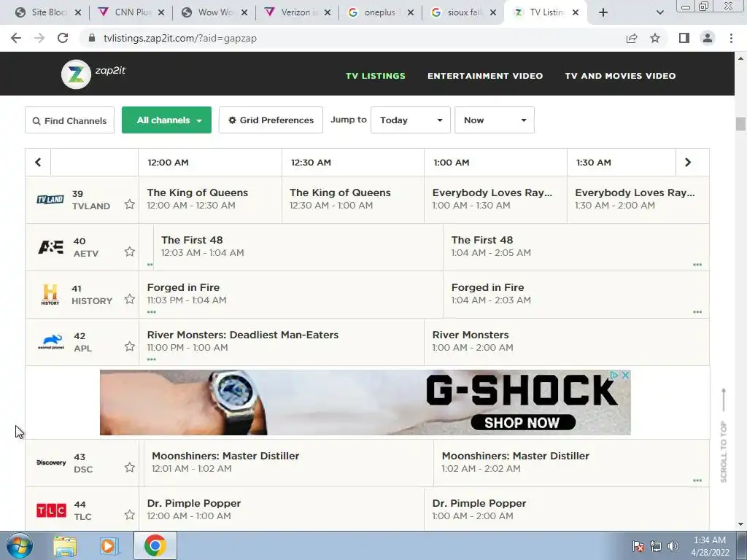Show later times with right grid arrow
Screen dimensions: 747x560
coord(687,163)
